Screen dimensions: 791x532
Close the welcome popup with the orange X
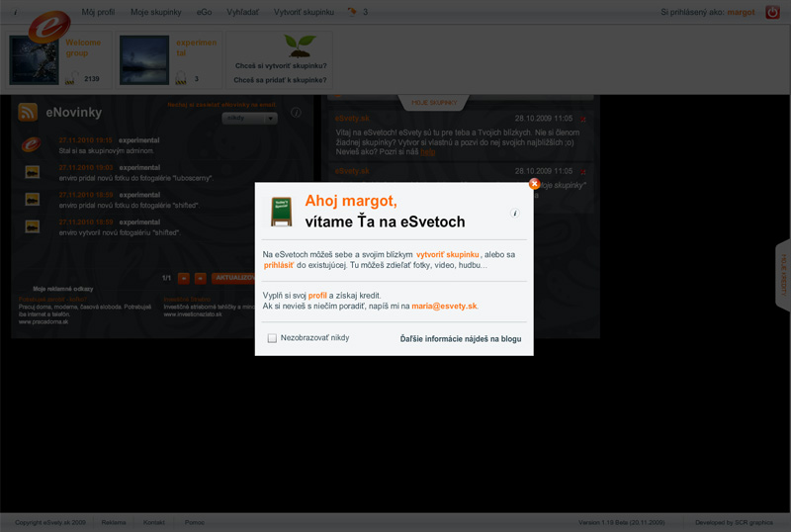[x=534, y=184]
